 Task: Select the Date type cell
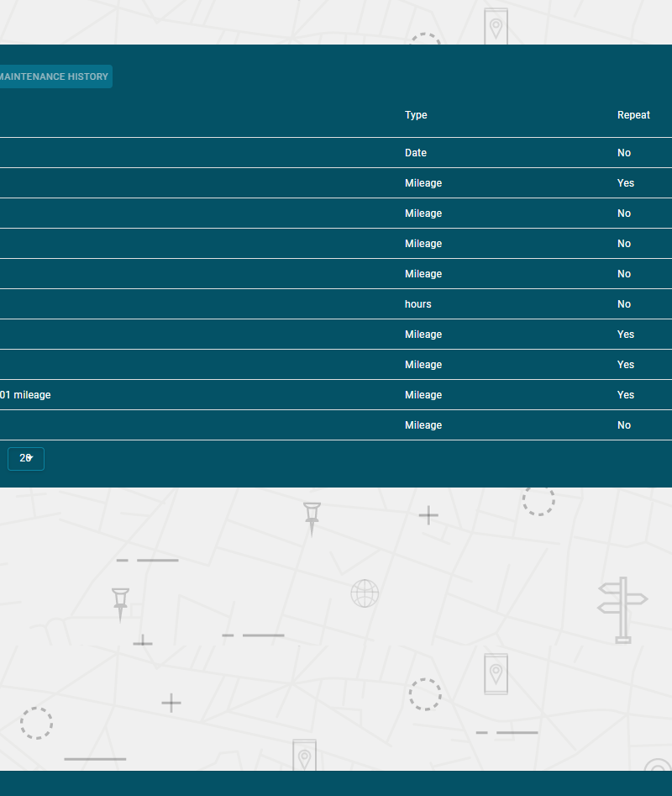tap(415, 153)
